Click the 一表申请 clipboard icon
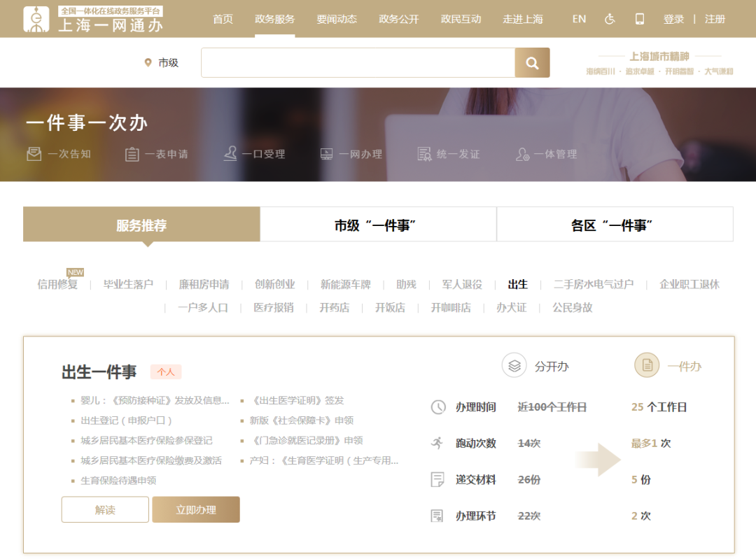756x559 pixels. 132,154
